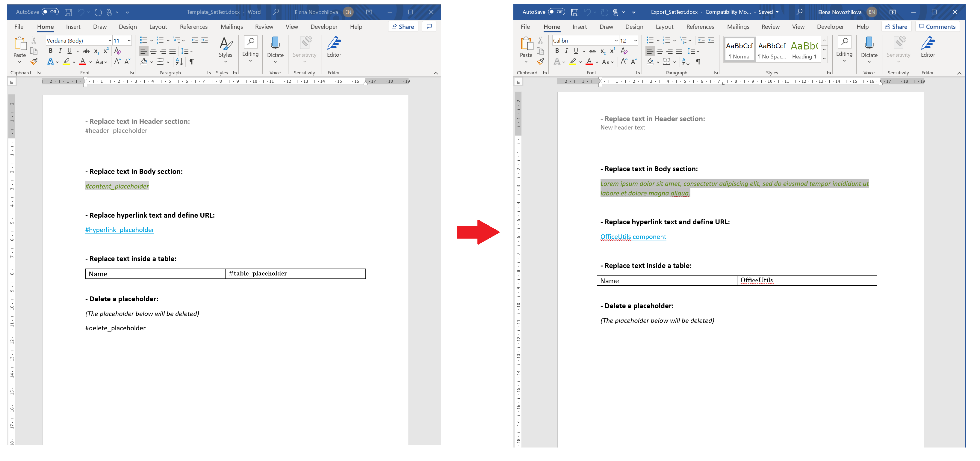Image resolution: width=980 pixels, height=461 pixels.
Task: Click #hyperlink_placeholder link in left document
Action: [120, 230]
